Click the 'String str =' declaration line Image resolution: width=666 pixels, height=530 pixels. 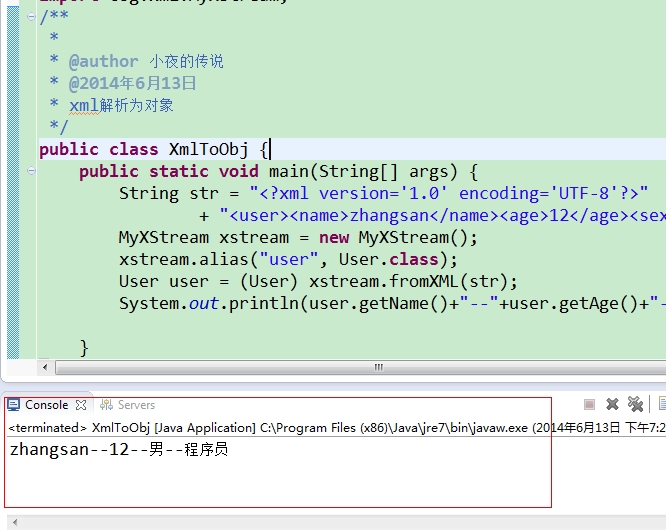coord(384,194)
